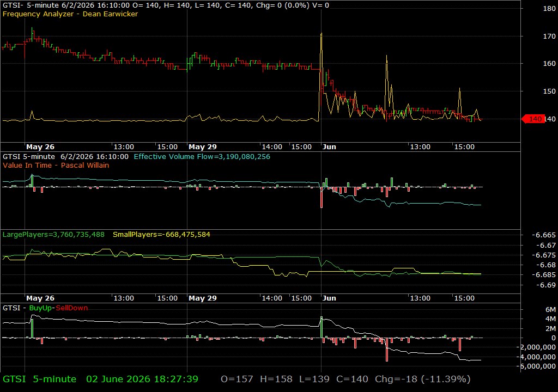Click the 170 price axis label

pos(549,36)
